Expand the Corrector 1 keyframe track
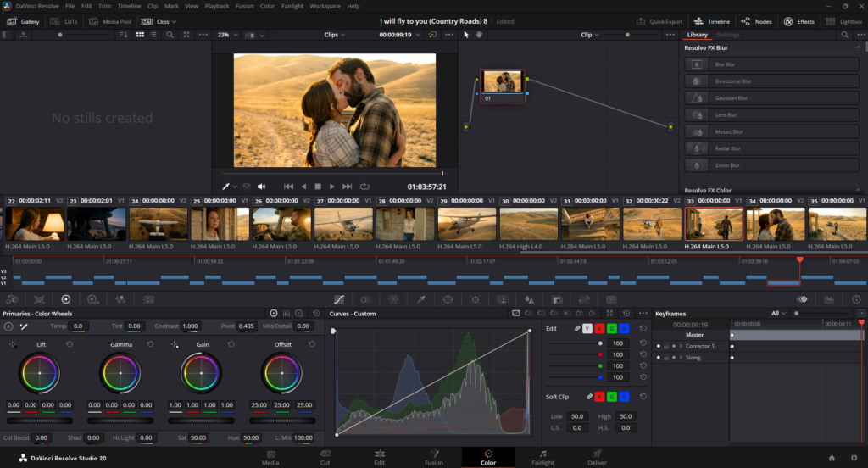 point(681,346)
